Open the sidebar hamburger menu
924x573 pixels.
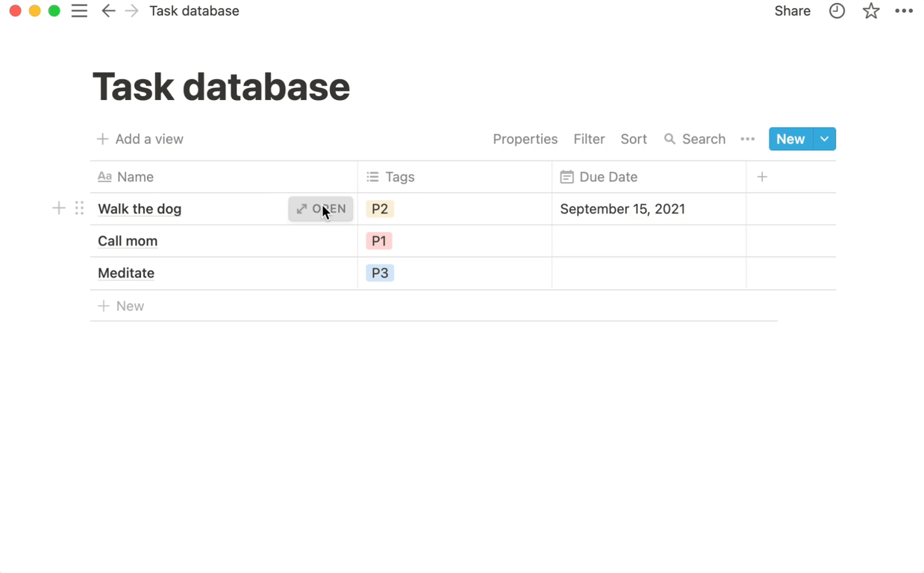click(x=79, y=11)
